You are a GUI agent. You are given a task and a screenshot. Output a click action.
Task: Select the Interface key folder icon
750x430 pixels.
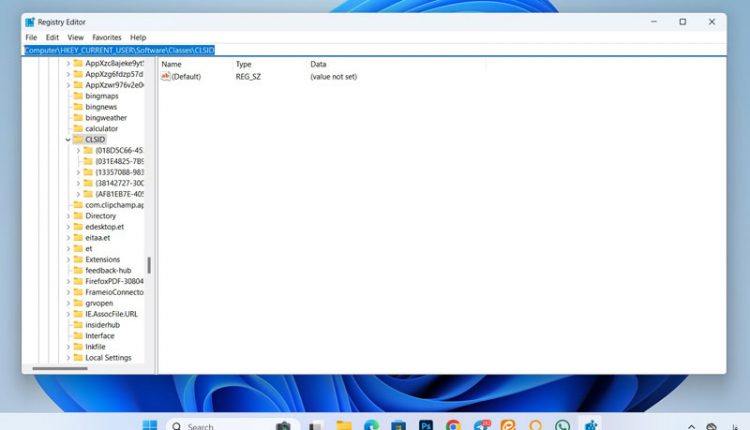pos(78,335)
